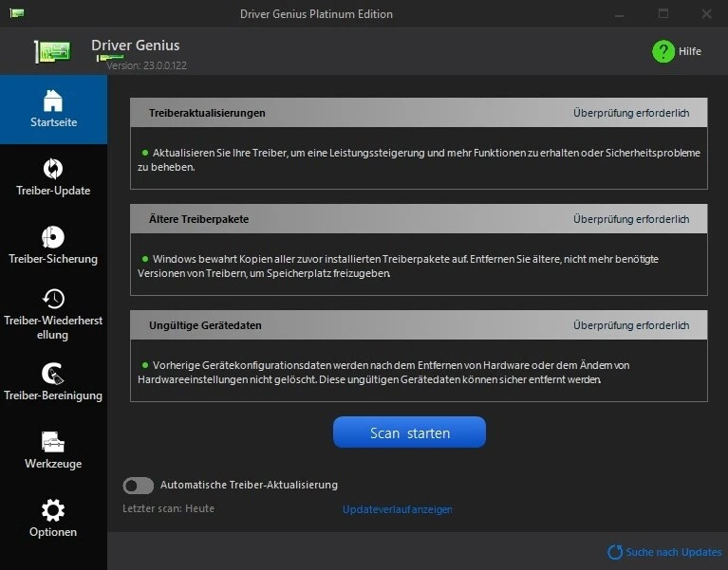Image resolution: width=728 pixels, height=570 pixels.
Task: Click the Driver Genius circuit board logo
Action: pos(52,51)
